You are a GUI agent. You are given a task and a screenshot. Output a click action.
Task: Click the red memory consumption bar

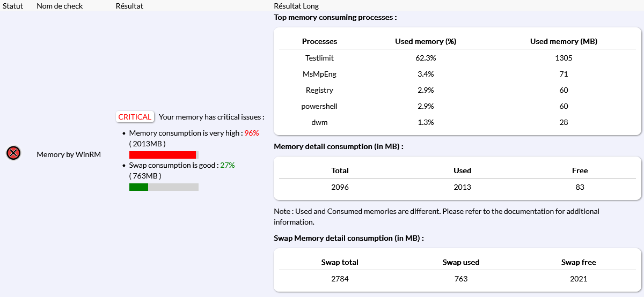coord(163,155)
